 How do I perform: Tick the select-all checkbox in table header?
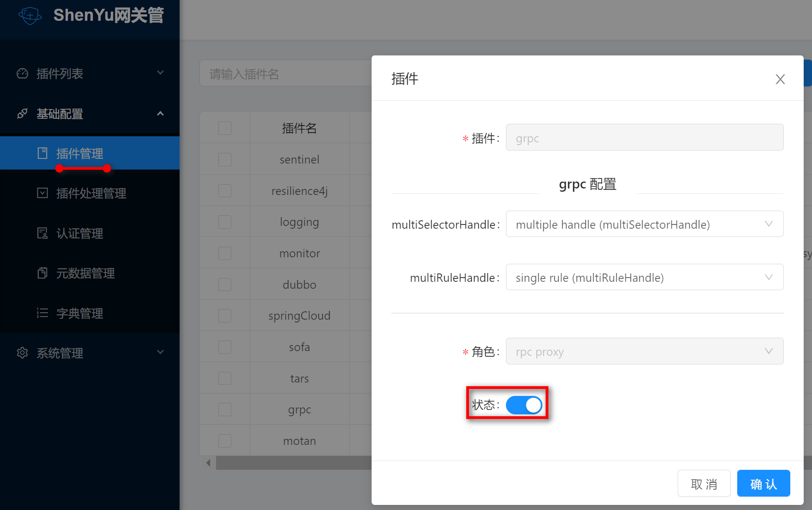225,128
